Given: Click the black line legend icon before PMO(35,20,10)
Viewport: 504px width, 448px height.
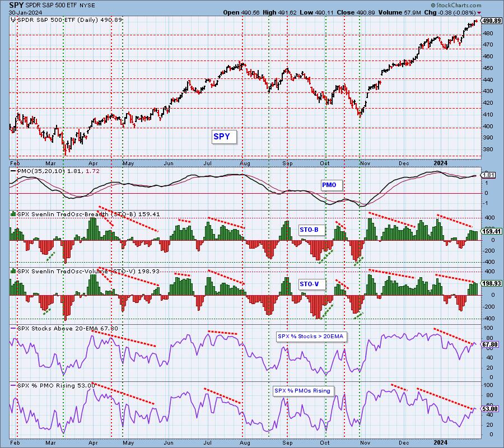Looking at the screenshot, I should click(x=13, y=171).
